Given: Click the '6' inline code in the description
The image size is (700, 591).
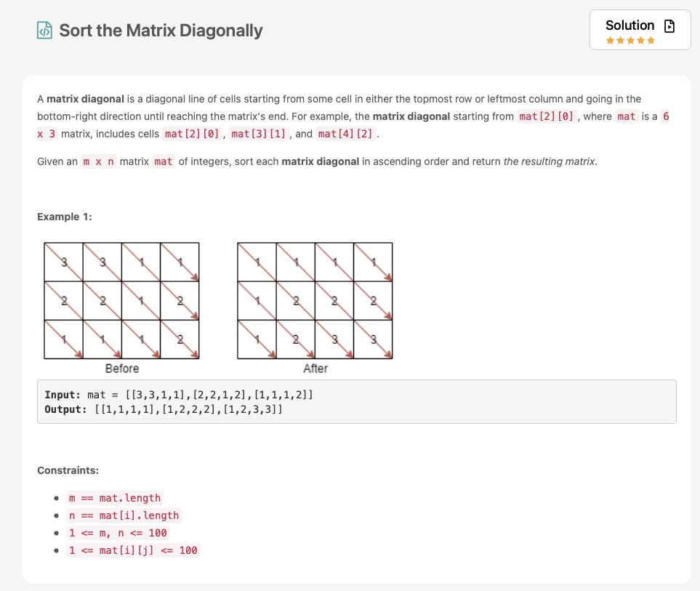Looking at the screenshot, I should (665, 117).
